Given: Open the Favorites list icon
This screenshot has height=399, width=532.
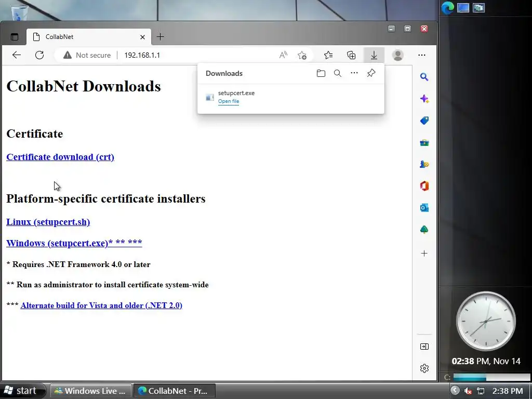Looking at the screenshot, I should (x=328, y=55).
